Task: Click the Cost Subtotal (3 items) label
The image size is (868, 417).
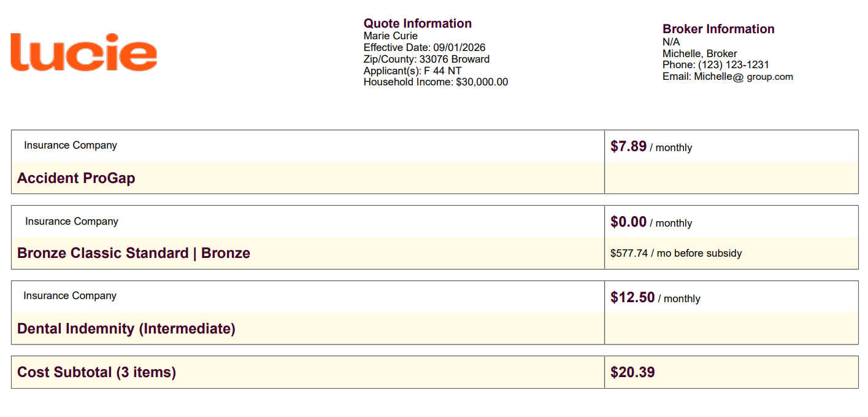Action: point(96,372)
